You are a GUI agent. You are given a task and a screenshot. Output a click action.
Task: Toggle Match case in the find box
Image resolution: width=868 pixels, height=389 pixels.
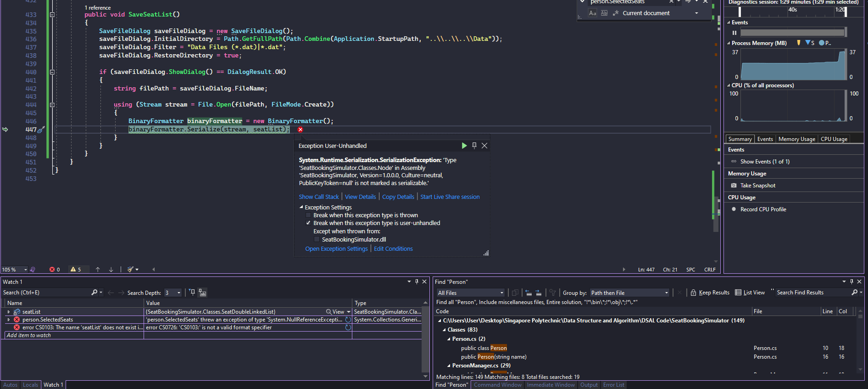[x=593, y=13]
